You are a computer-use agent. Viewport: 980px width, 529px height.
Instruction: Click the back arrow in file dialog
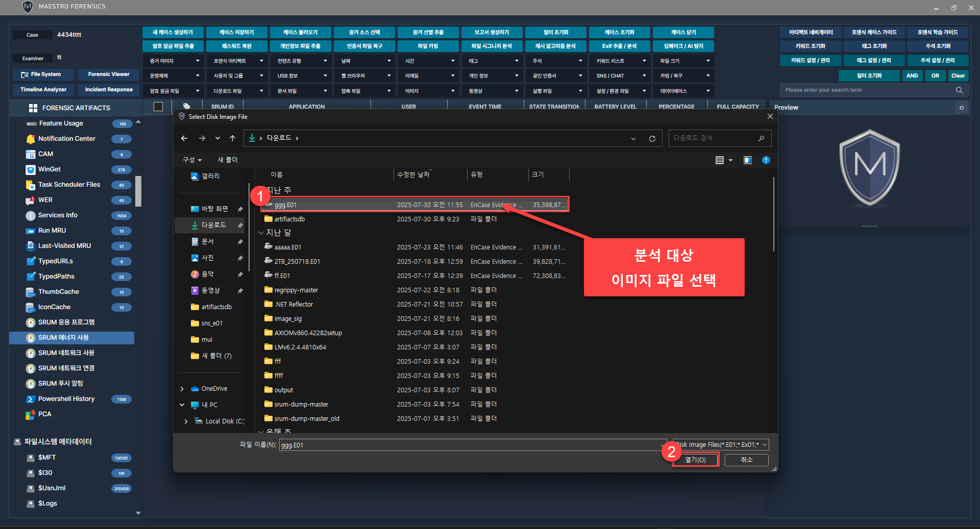pyautogui.click(x=184, y=138)
